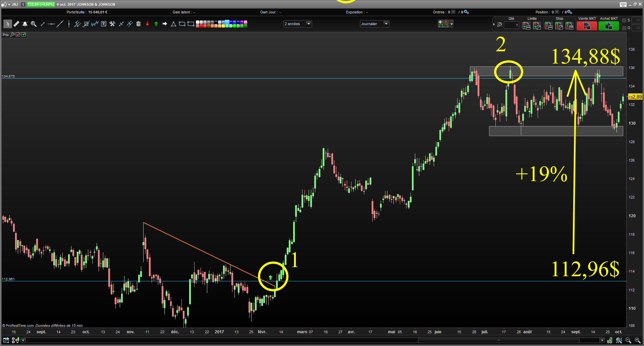
Task: Select the text annotation tool
Action: click(x=103, y=24)
